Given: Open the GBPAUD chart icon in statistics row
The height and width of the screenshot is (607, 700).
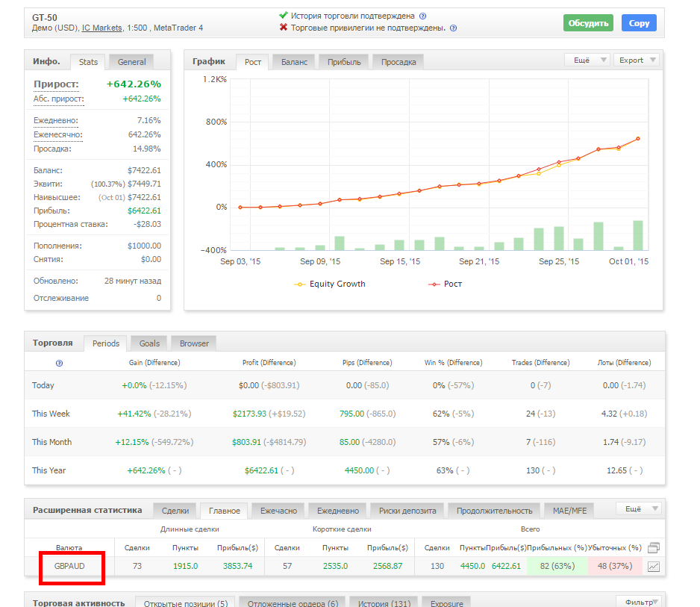Looking at the screenshot, I should click(653, 567).
